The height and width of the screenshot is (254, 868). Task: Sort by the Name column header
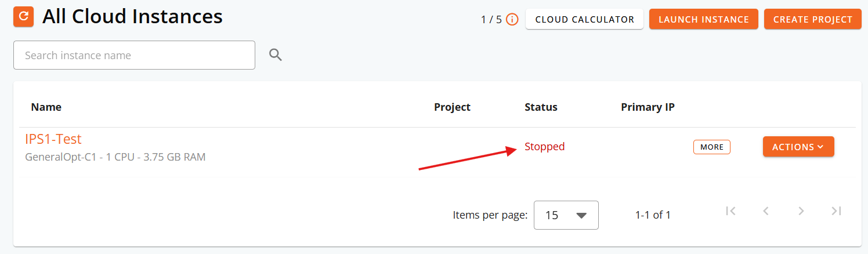pos(46,107)
